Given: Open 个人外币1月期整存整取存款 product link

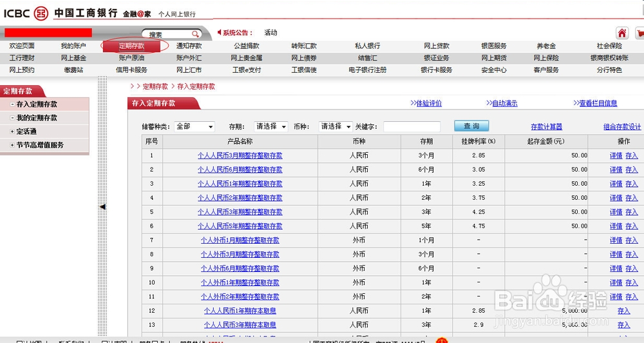Looking at the screenshot, I should click(x=240, y=240).
